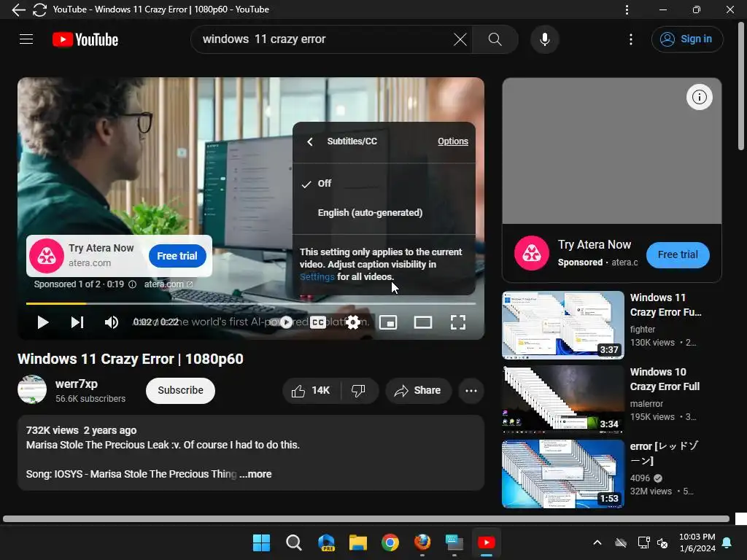This screenshot has width=747, height=560.
Task: Reload the page with refresh icon
Action: pyautogui.click(x=39, y=9)
